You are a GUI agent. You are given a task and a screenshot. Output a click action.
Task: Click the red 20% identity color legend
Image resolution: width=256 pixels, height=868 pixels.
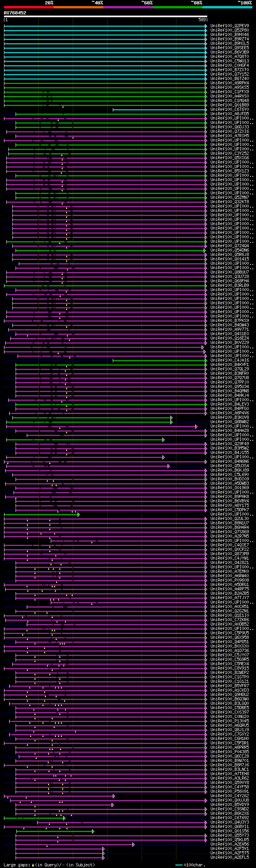(x=29, y=7)
